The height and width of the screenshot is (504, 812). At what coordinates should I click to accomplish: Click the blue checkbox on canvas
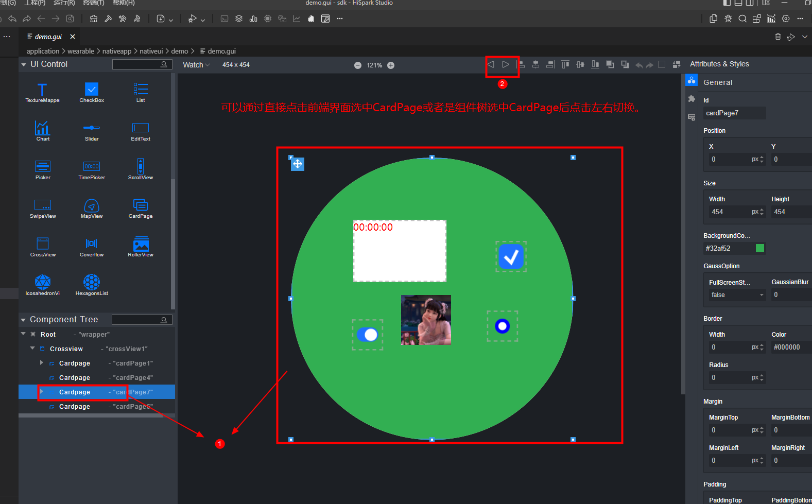pyautogui.click(x=511, y=256)
